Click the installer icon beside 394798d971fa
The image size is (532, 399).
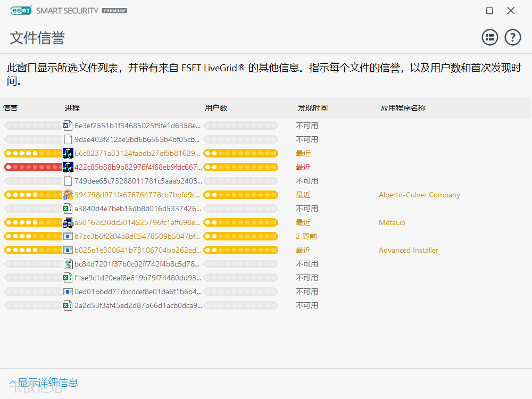68,195
